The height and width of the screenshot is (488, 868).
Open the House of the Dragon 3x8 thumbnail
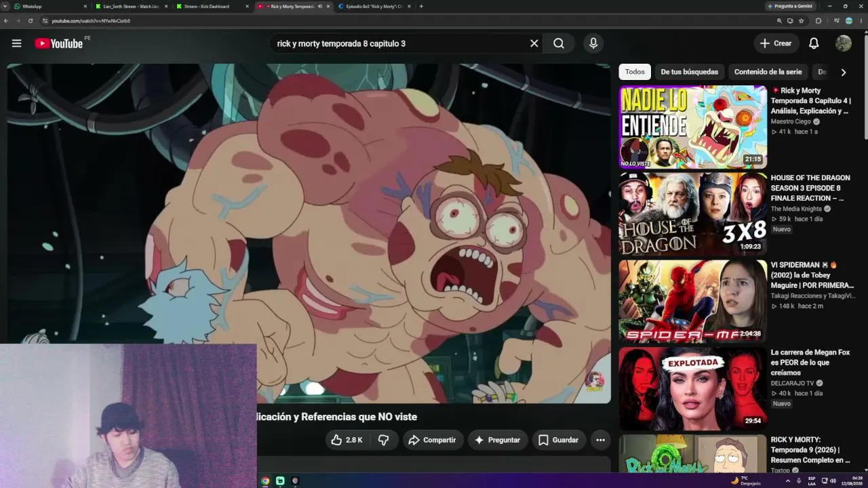coord(692,214)
